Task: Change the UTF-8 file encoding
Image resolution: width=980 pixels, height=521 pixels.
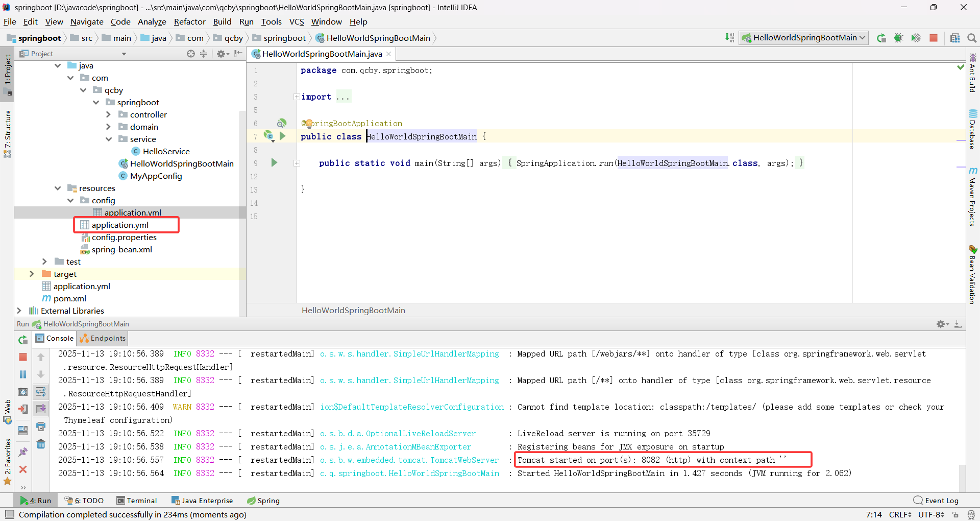Action: [x=931, y=515]
